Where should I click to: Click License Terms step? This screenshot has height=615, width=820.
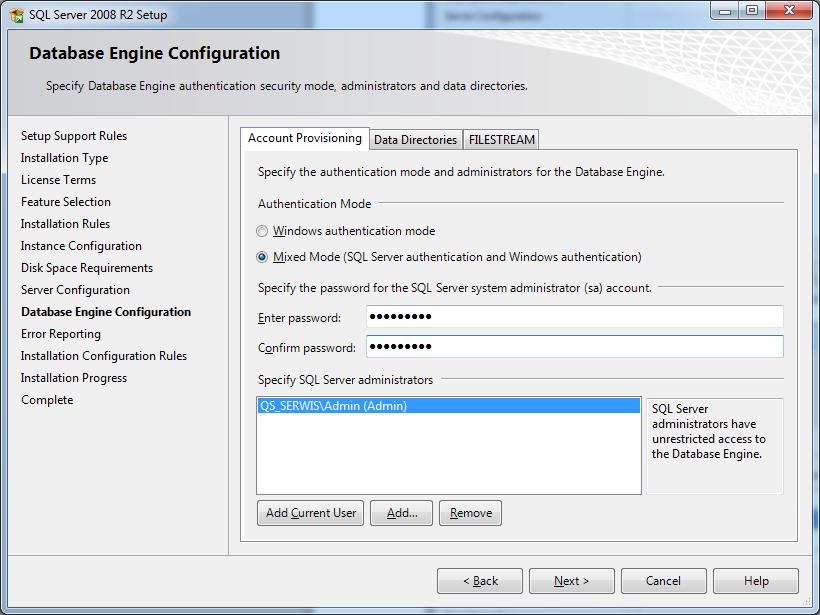point(59,180)
